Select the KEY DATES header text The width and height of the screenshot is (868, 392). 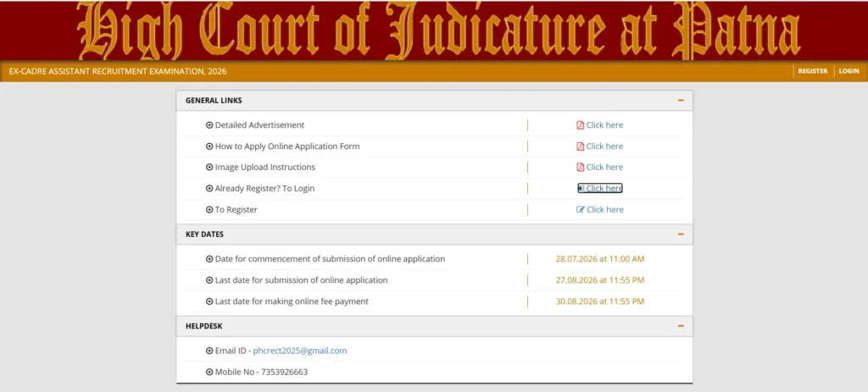[204, 235]
